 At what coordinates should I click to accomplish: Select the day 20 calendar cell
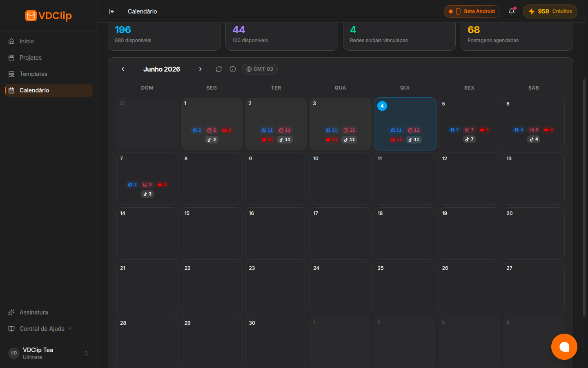point(534,233)
